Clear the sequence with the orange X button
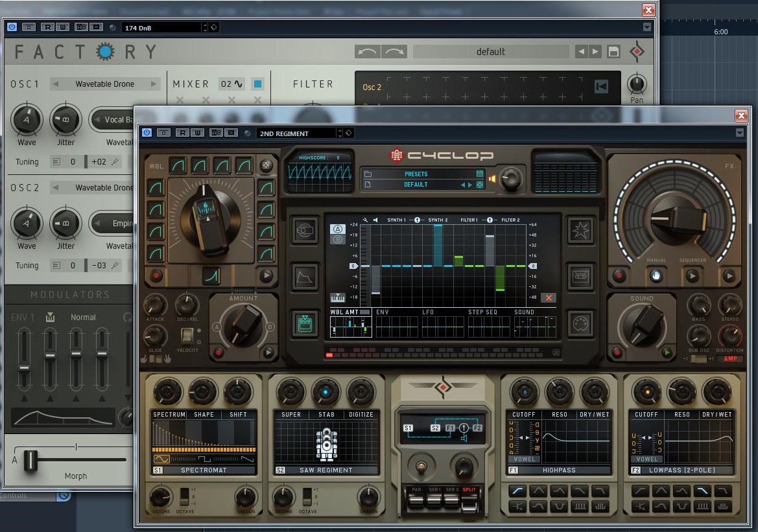758x532 pixels. pos(549,297)
